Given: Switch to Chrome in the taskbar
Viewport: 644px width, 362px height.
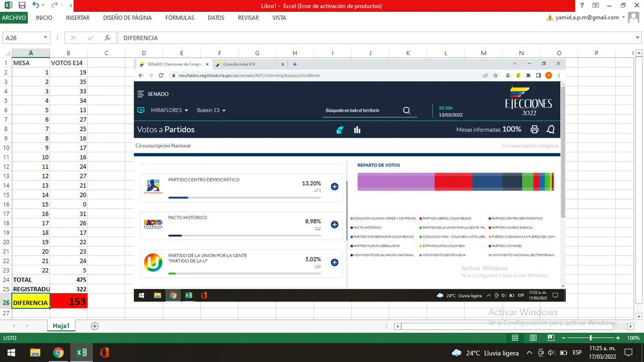Looking at the screenshot, I should click(x=58, y=352).
